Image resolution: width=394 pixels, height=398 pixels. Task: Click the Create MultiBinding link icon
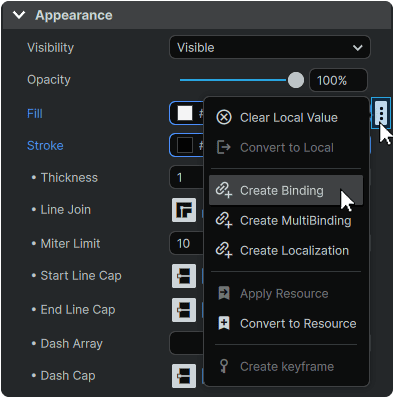click(x=224, y=220)
